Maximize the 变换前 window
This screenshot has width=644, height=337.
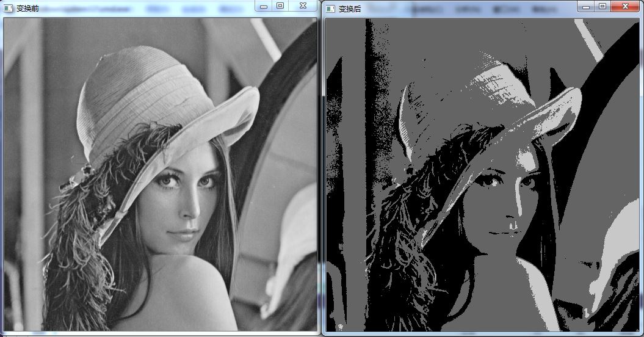[x=280, y=5]
